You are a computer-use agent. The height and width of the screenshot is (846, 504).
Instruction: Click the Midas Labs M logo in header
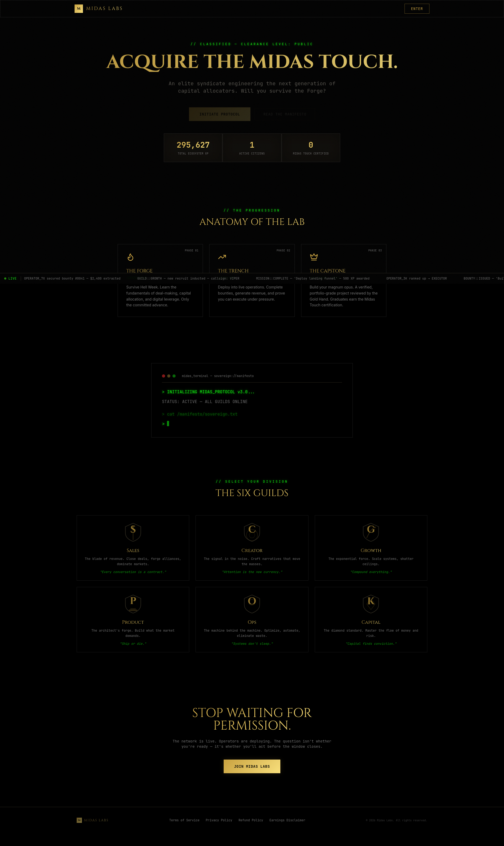pos(78,8)
